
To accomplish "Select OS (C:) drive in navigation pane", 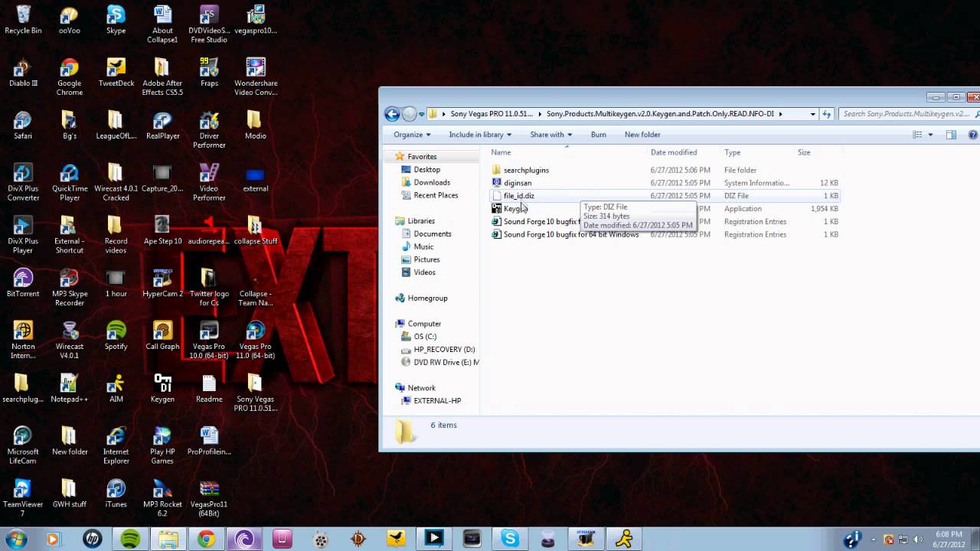I will [425, 337].
